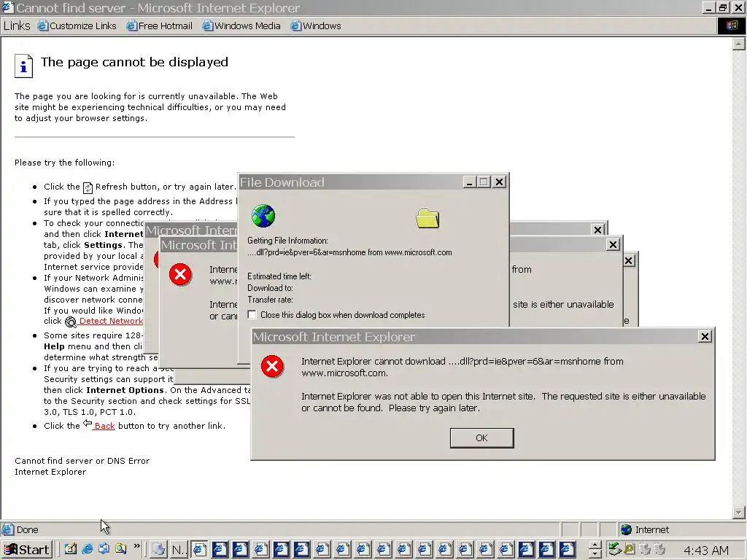
Task: Click the IE icon next to 'Done' status
Action: pos(7,529)
